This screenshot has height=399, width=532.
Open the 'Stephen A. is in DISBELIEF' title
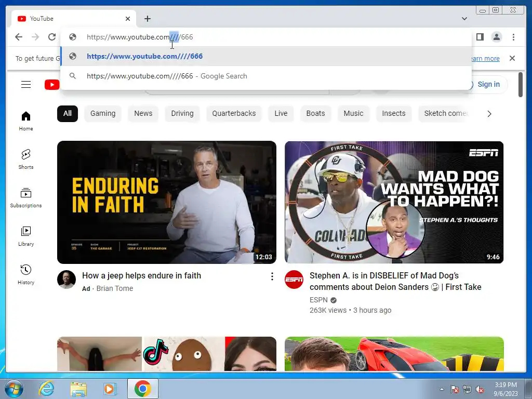point(395,281)
